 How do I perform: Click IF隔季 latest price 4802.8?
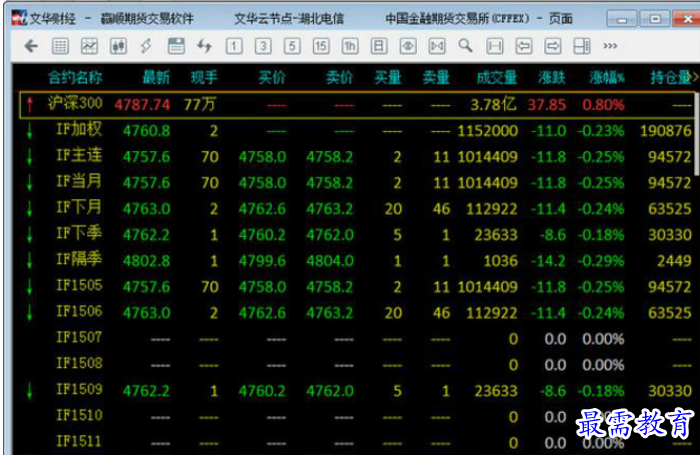tap(146, 261)
